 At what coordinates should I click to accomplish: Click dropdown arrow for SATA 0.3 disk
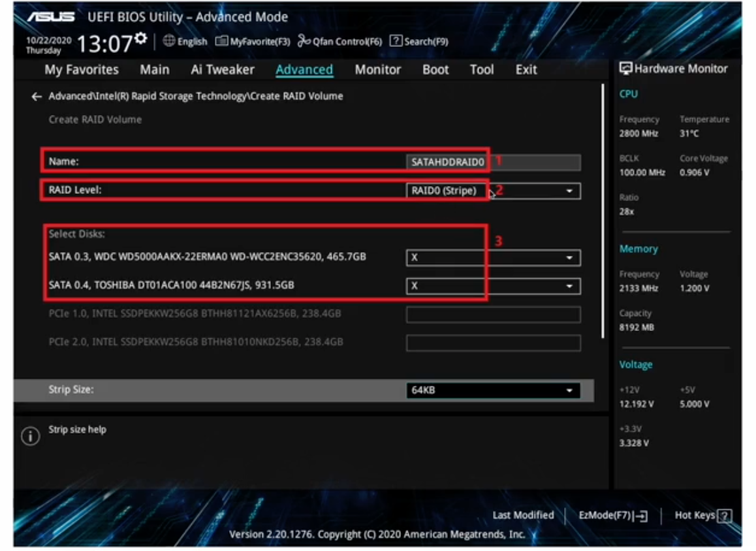tap(569, 259)
